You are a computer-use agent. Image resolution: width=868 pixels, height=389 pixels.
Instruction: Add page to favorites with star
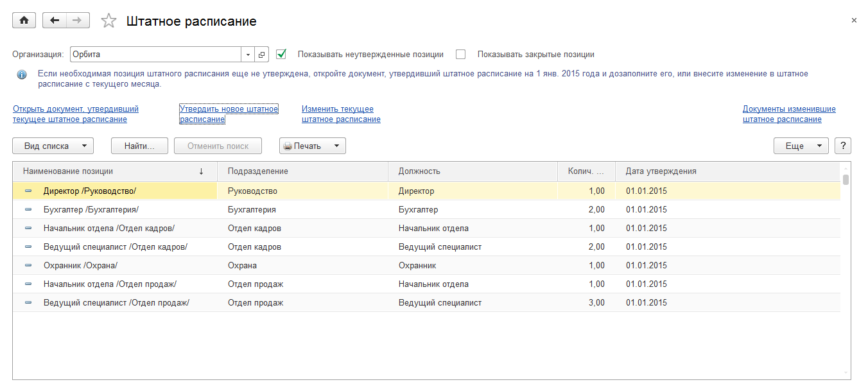coord(109,21)
